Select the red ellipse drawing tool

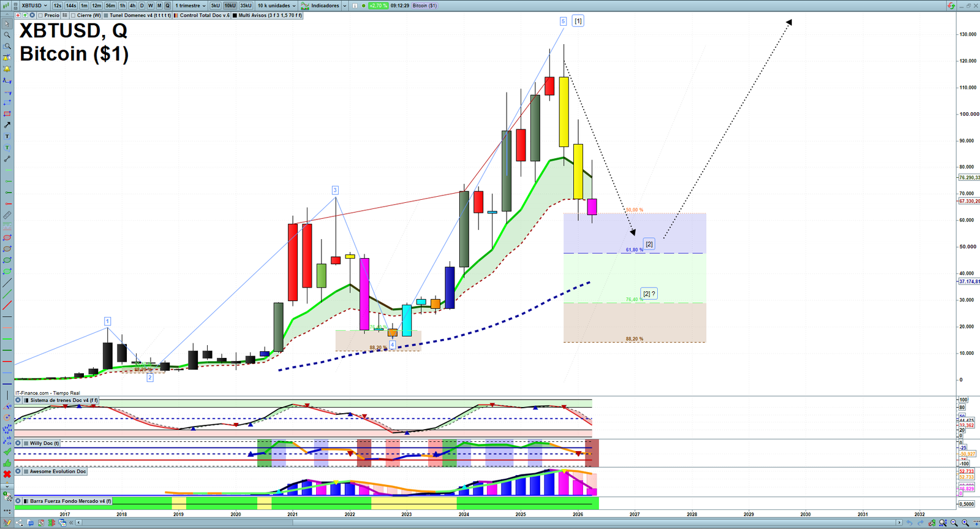(7, 238)
